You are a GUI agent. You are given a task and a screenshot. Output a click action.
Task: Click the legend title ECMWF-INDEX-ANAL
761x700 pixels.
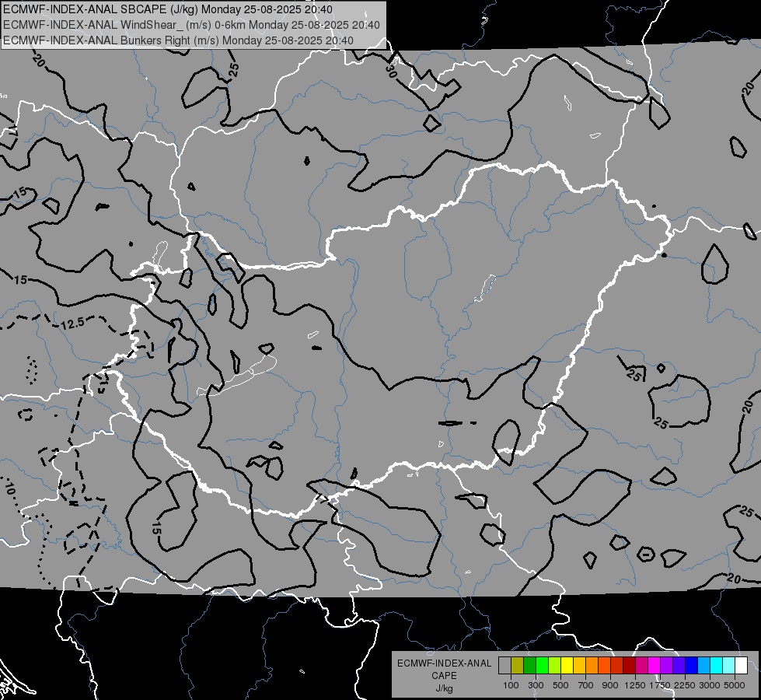coord(444,663)
